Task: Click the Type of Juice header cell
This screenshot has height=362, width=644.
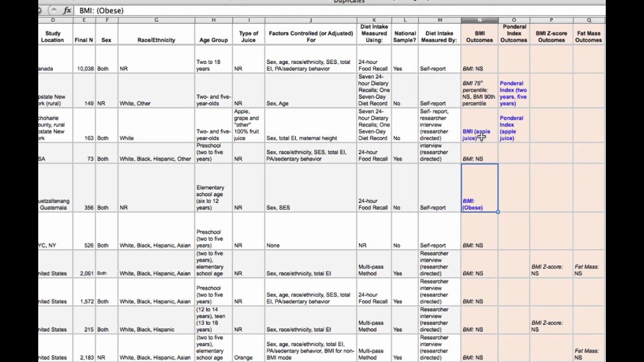Action: [249, 34]
